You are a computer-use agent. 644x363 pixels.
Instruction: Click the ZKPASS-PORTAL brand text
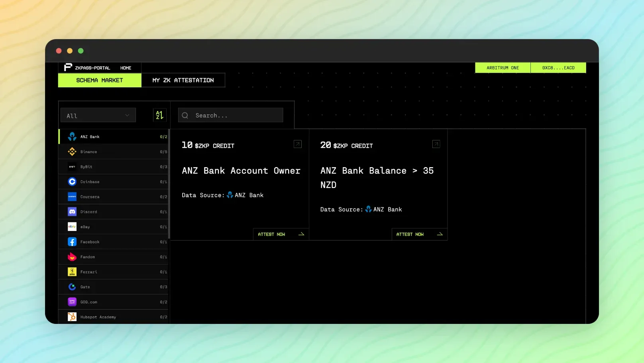tap(92, 68)
